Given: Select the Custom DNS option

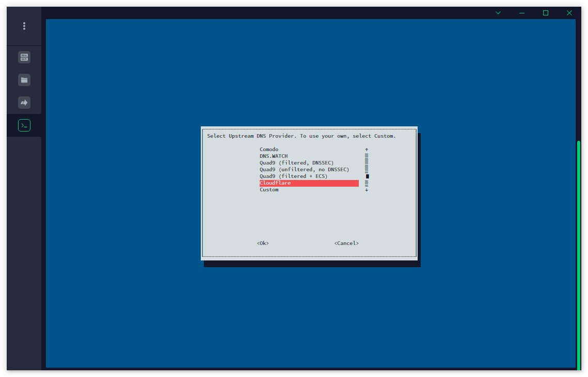Looking at the screenshot, I should pyautogui.click(x=269, y=190).
